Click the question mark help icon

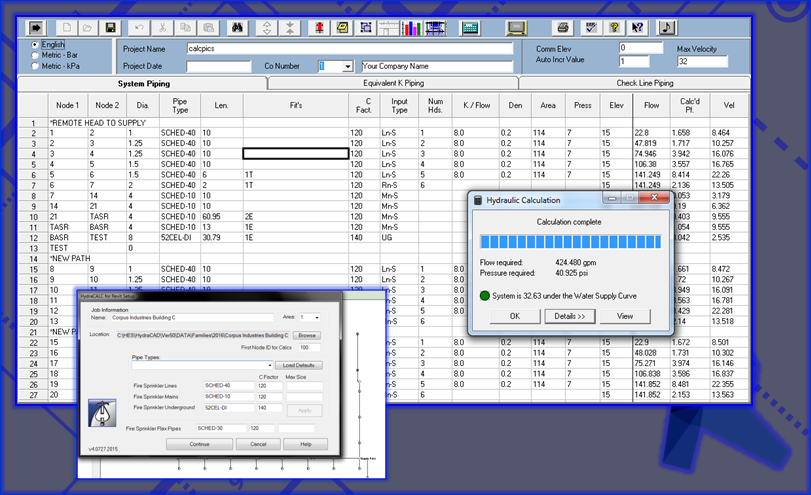pyautogui.click(x=614, y=27)
